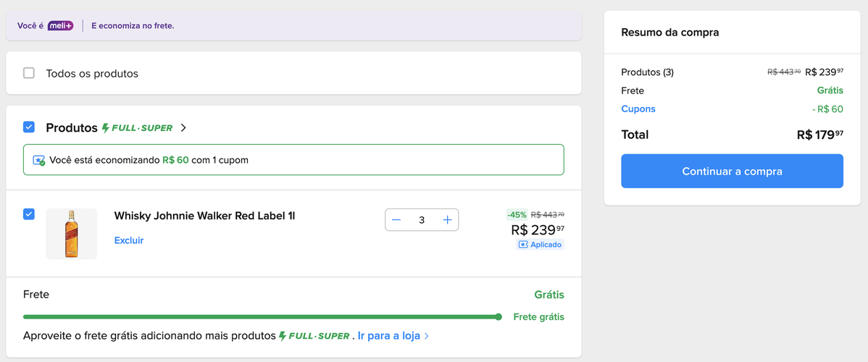Click Excluir to remove the whisky
Viewport: 868px width, 362px height.
[x=129, y=240]
